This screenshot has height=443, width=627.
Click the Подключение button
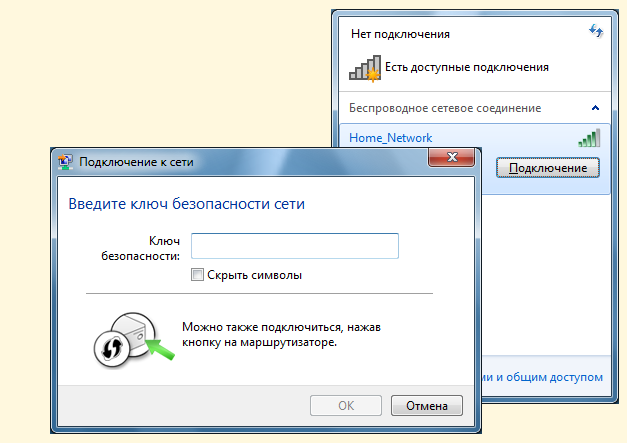547,167
